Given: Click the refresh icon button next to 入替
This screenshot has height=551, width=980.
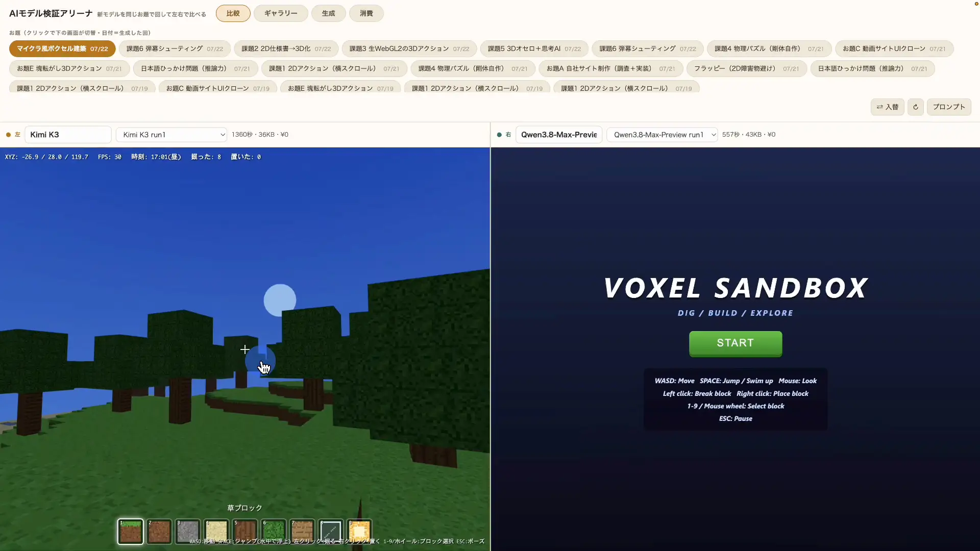Looking at the screenshot, I should 916,107.
